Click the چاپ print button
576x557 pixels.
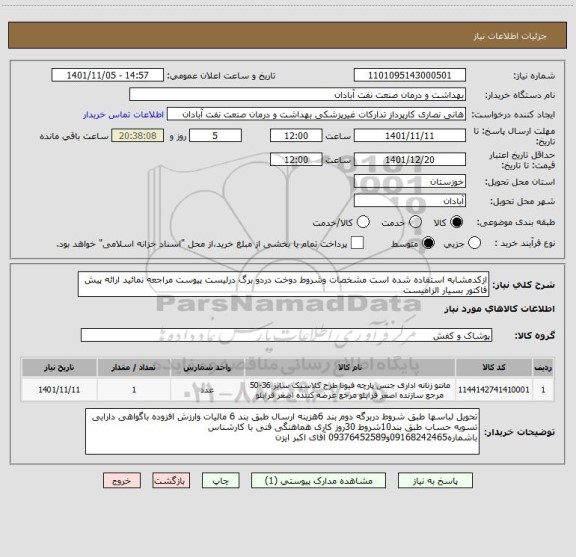click(x=221, y=481)
